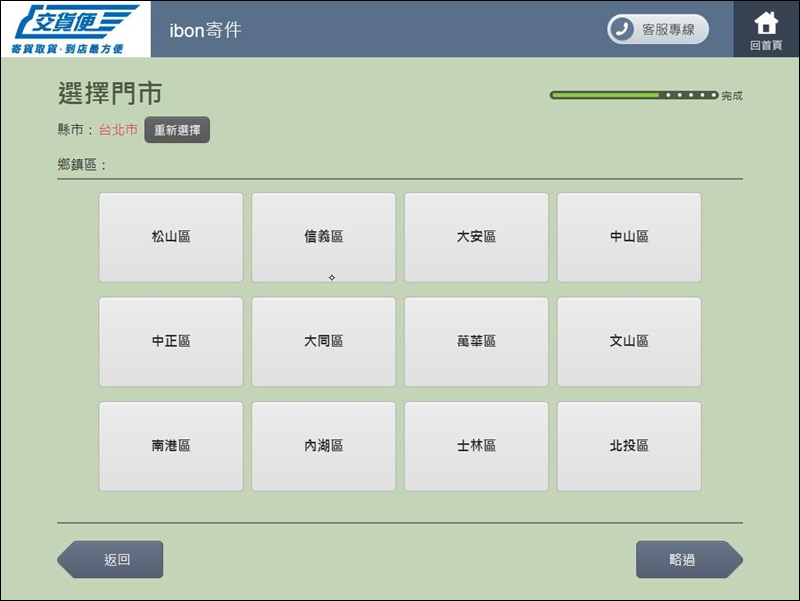
Task: Select 大安區 district
Action: click(476, 237)
